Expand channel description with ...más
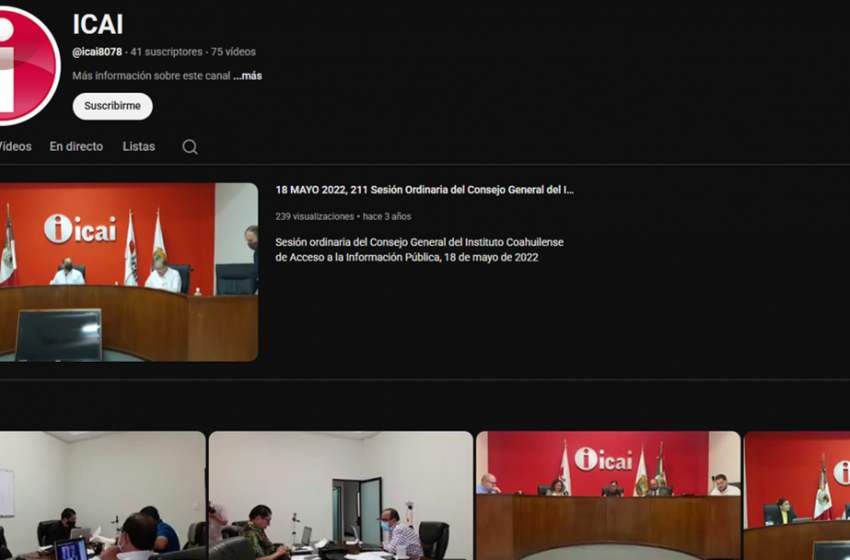The height and width of the screenshot is (560, 850). click(247, 76)
